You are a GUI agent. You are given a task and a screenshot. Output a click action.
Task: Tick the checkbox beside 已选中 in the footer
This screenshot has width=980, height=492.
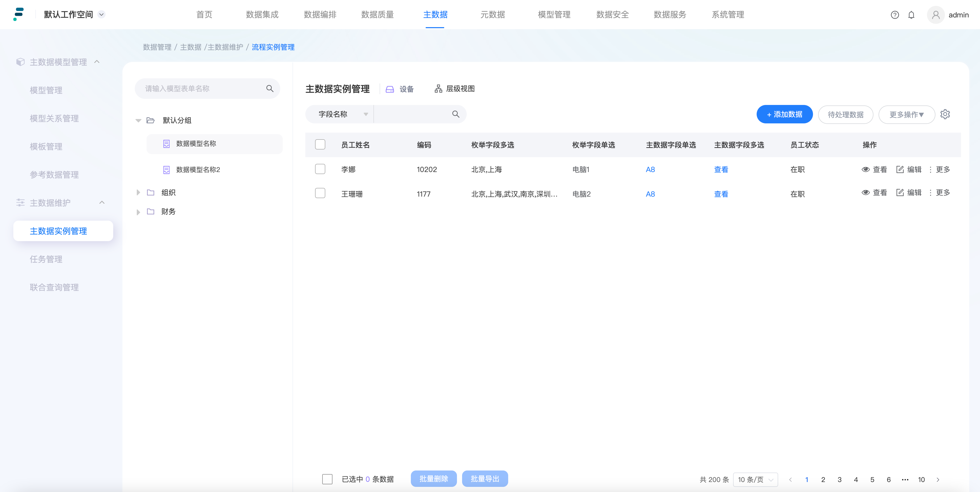pyautogui.click(x=327, y=479)
